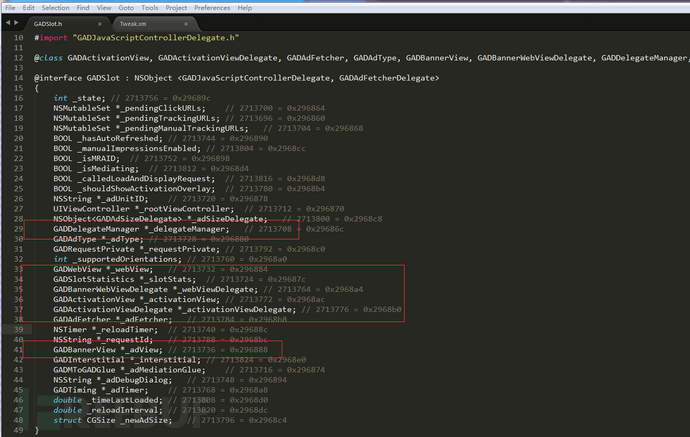Click the #import GADJavaScriptControllerDelegate.h line

click(x=136, y=38)
